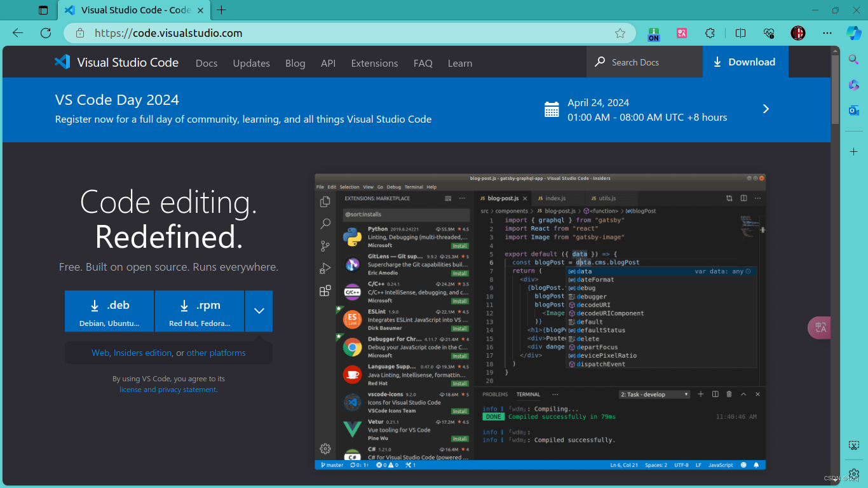Click Free. Built on open source tagline
Image resolution: width=868 pixels, height=488 pixels.
(x=168, y=267)
